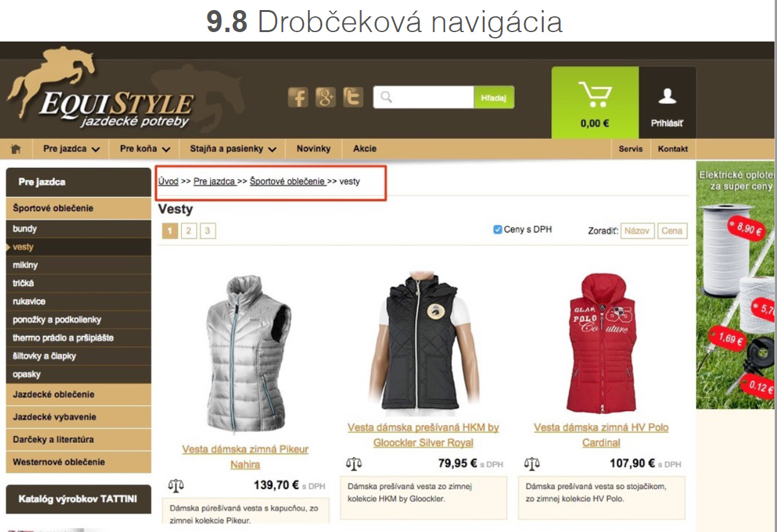The image size is (777, 532).
Task: Click the Hľadaj search button
Action: coord(493,97)
